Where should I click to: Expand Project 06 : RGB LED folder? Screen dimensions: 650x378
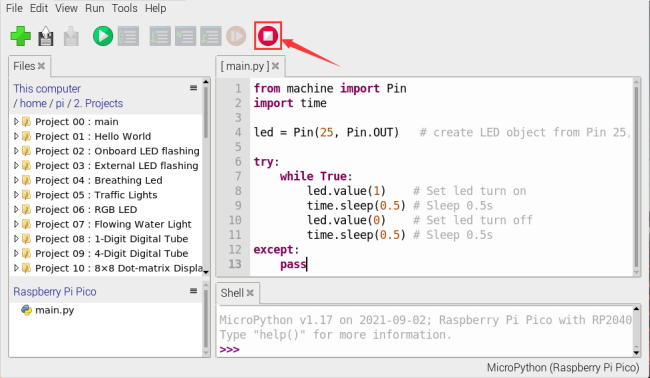(x=16, y=209)
